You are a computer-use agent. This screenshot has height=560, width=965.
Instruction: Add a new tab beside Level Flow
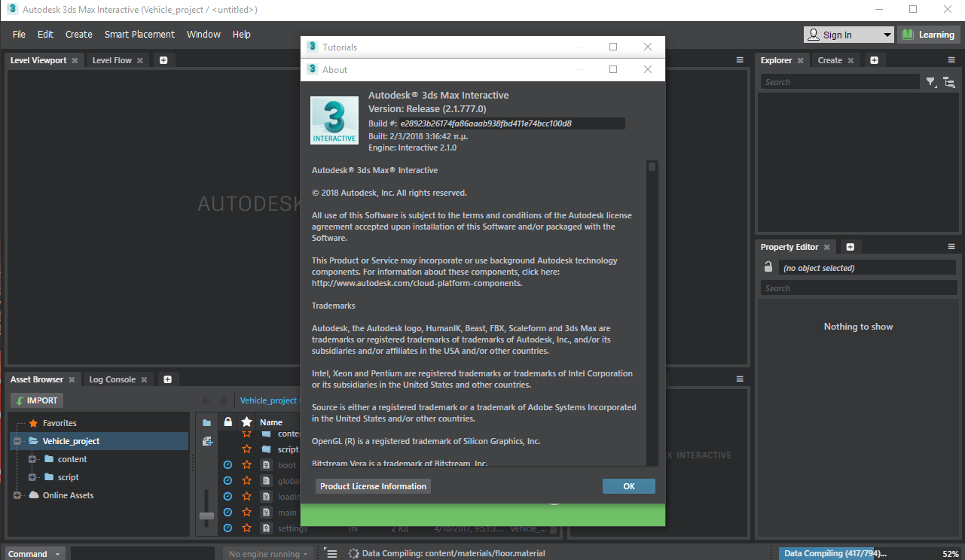[163, 60]
